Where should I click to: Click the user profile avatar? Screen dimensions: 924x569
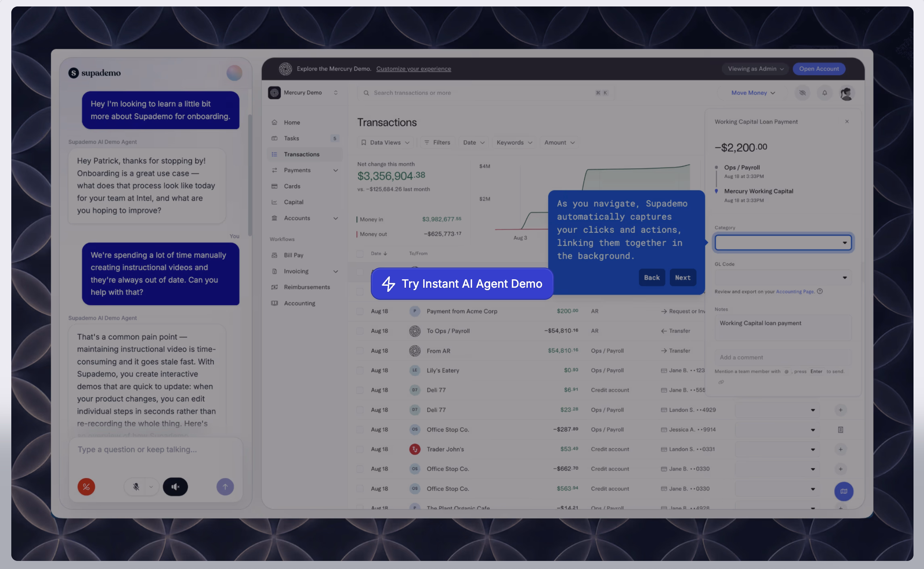click(847, 93)
